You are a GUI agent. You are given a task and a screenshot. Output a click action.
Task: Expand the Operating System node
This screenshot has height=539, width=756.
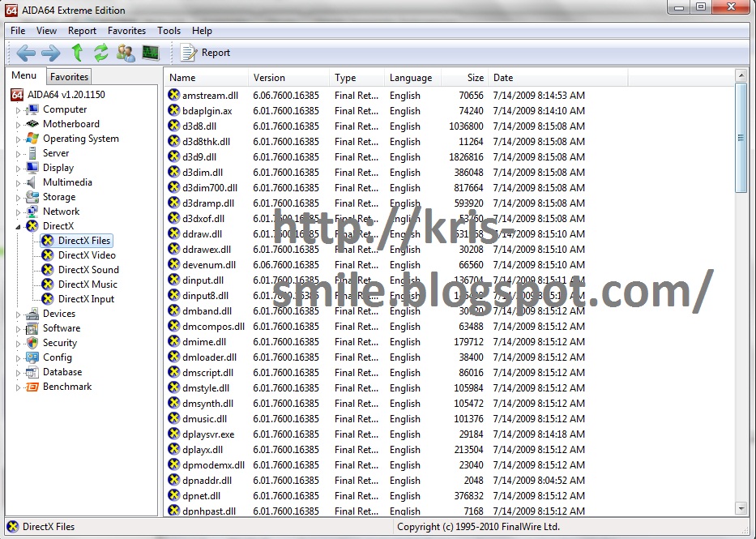click(18, 139)
